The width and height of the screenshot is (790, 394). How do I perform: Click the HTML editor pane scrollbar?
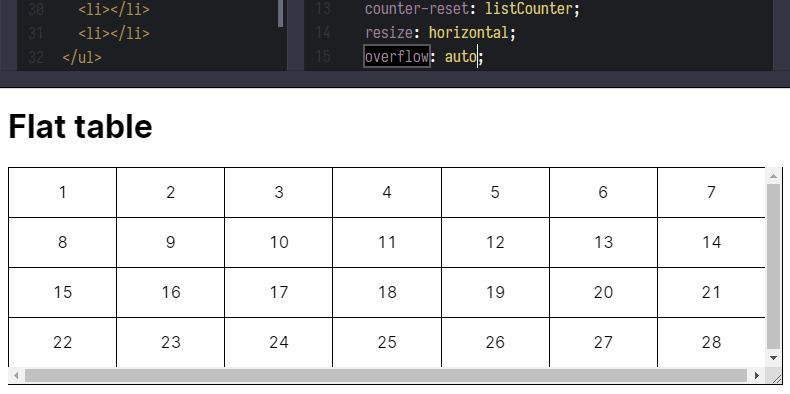point(281,14)
